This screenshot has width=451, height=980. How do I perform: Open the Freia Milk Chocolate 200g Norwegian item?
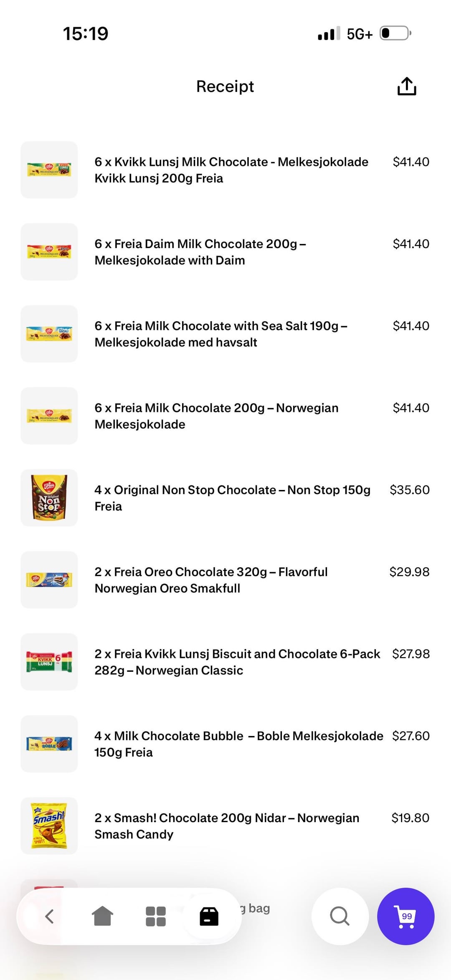[216, 416]
